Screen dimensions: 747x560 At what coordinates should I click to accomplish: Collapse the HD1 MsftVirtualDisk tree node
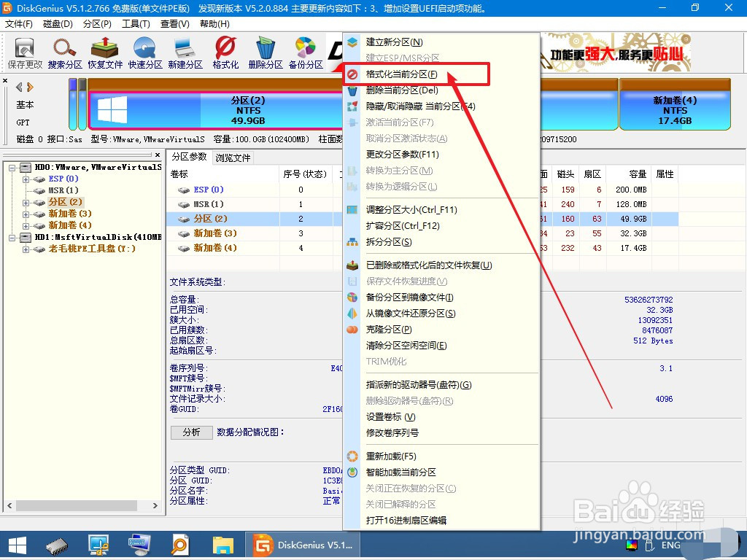tap(12, 238)
